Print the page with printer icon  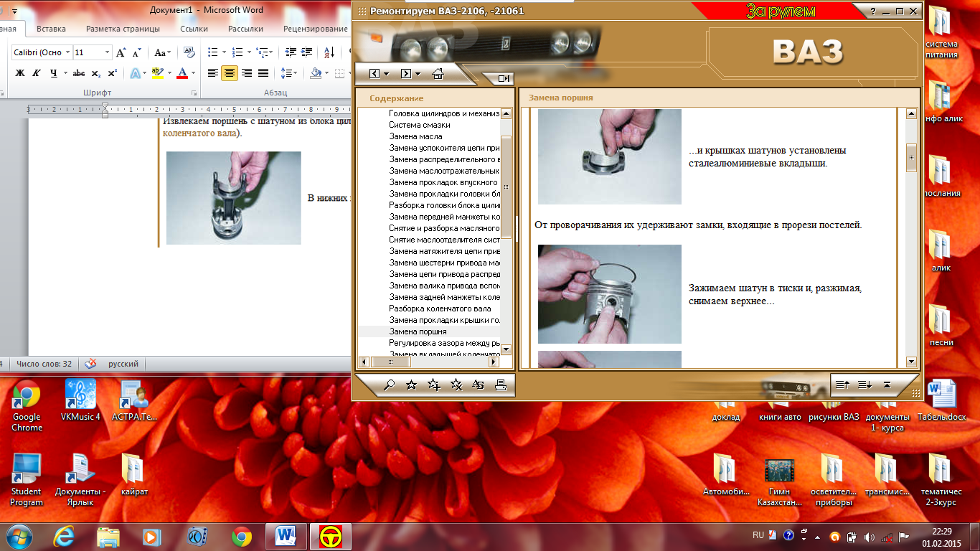(x=501, y=385)
